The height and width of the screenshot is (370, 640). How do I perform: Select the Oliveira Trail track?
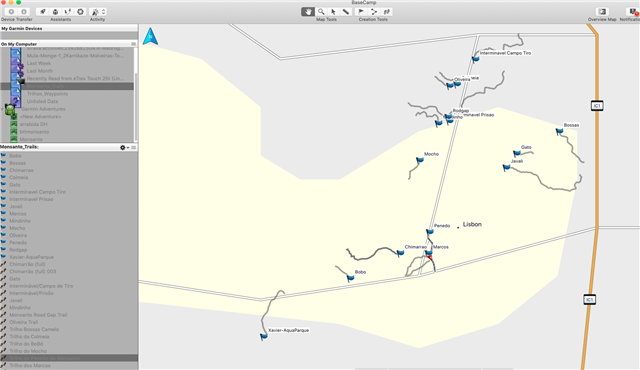click(23, 322)
